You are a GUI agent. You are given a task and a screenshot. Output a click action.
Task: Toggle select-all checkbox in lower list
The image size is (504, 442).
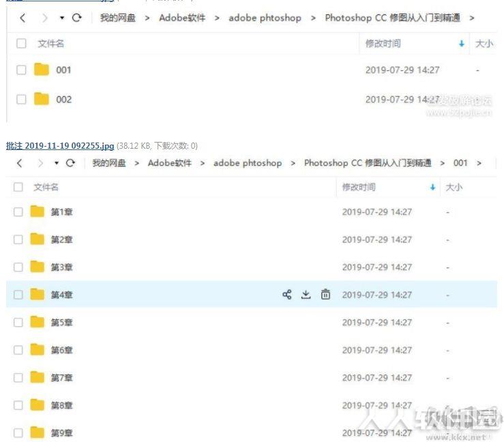(18, 187)
